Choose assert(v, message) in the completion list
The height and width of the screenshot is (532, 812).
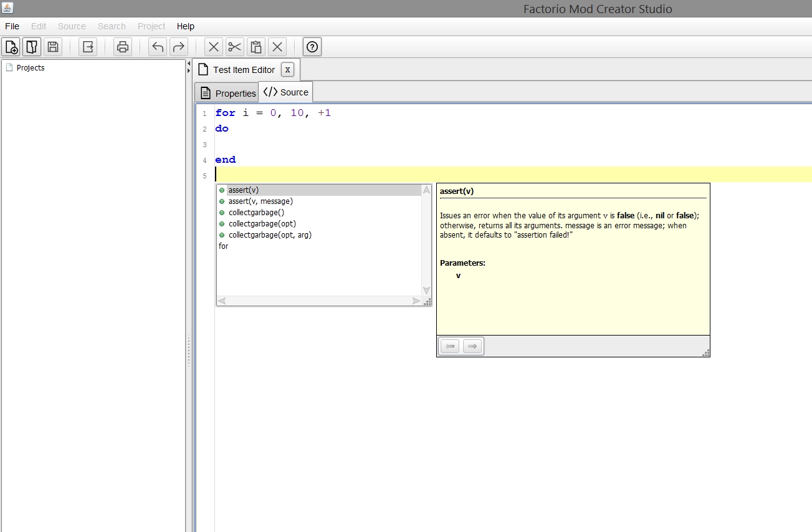pos(260,201)
